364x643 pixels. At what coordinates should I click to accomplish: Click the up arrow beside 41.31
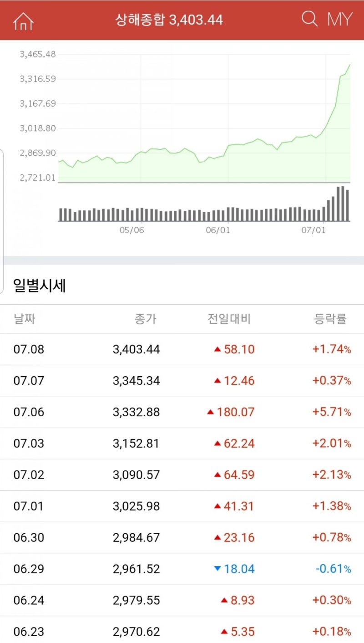click(x=217, y=506)
